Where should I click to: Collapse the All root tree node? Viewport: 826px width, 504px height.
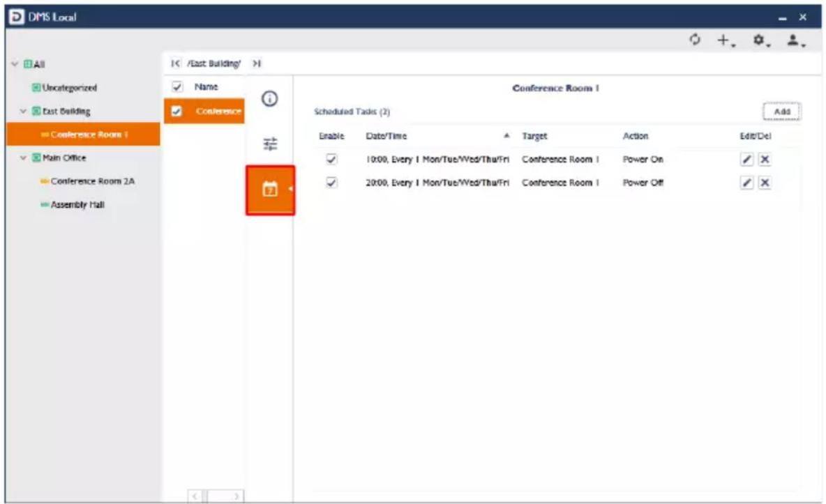pyautogui.click(x=15, y=64)
